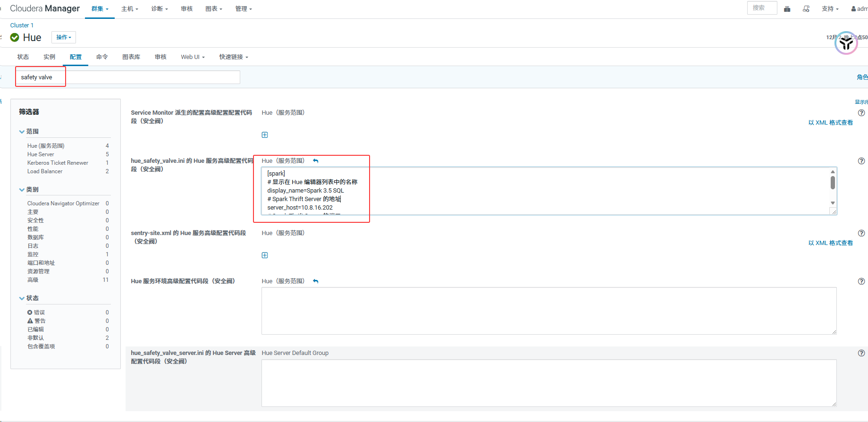
Task: Open help for Hue service environment setting
Action: pos(861,281)
